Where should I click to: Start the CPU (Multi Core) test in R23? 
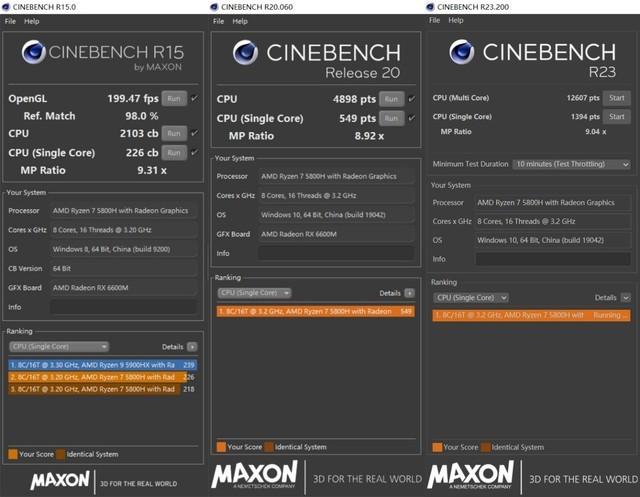[617, 98]
